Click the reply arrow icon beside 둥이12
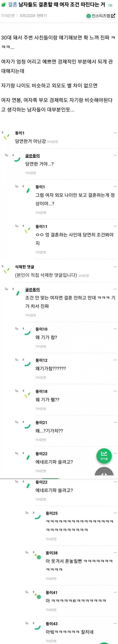 [x=17, y=360]
